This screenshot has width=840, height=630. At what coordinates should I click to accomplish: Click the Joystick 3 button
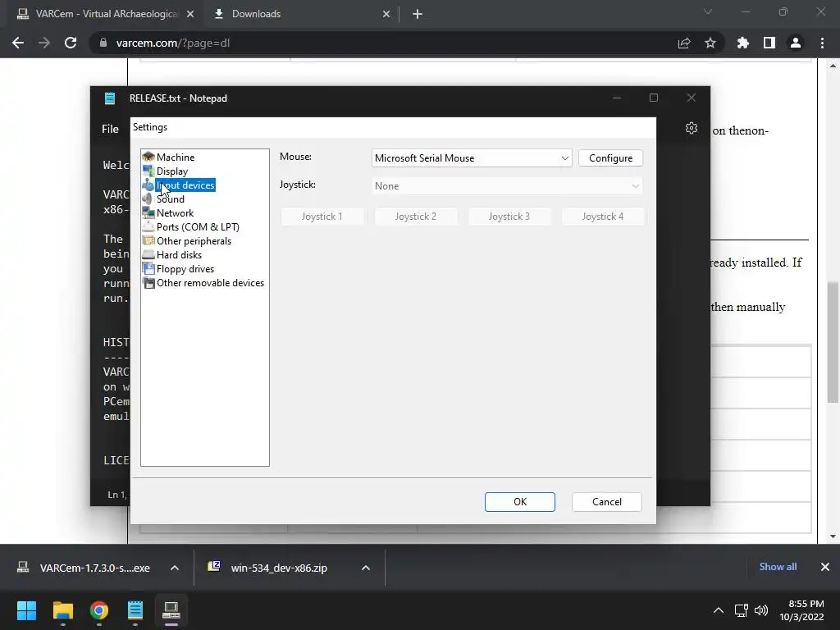click(x=509, y=217)
